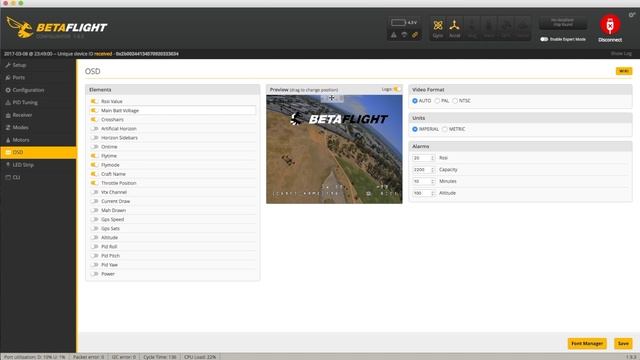Disable the Crosshairs element
The image size is (640, 360).
click(x=94, y=120)
